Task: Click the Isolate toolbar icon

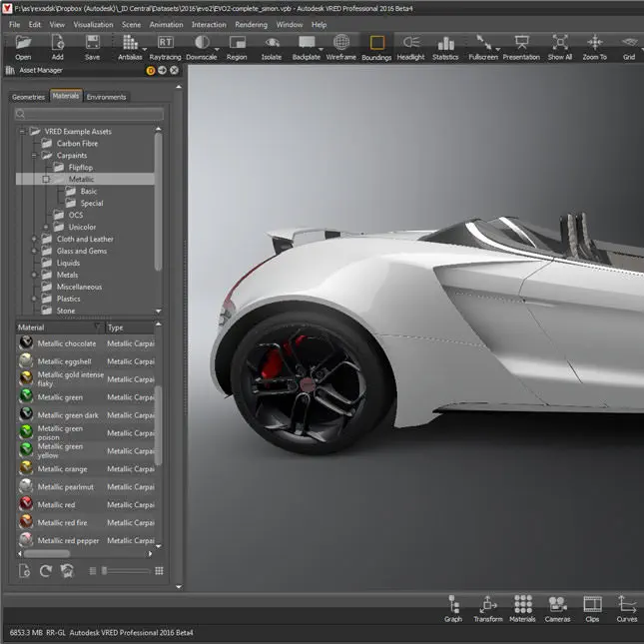Action: 272,44
